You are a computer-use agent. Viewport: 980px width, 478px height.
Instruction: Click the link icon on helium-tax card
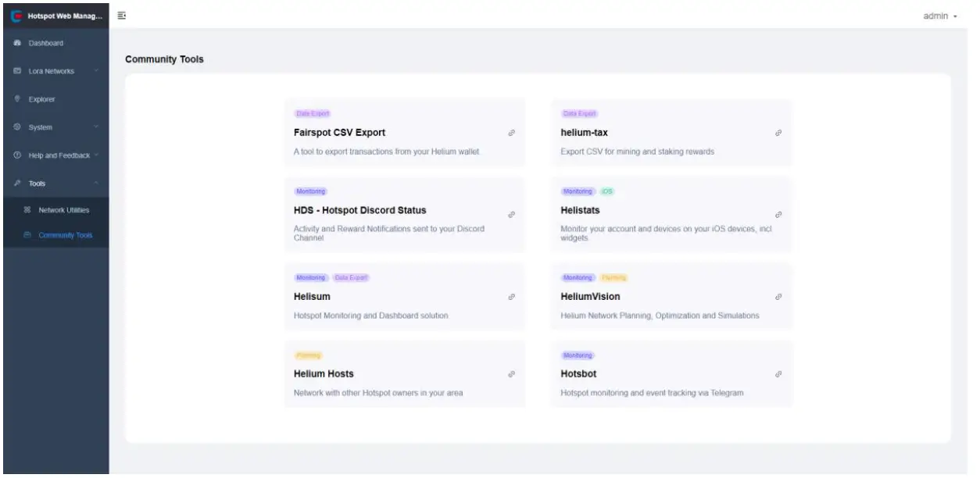[x=778, y=133]
